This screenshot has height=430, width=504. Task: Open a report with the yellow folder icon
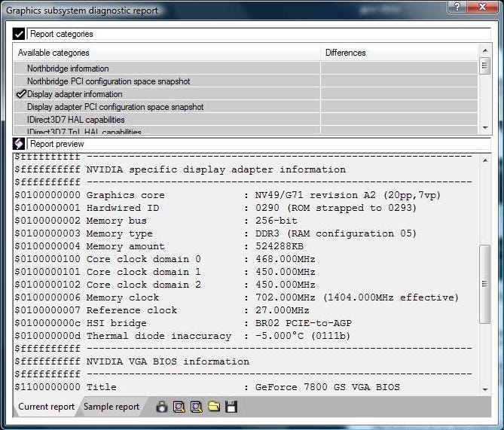click(214, 407)
